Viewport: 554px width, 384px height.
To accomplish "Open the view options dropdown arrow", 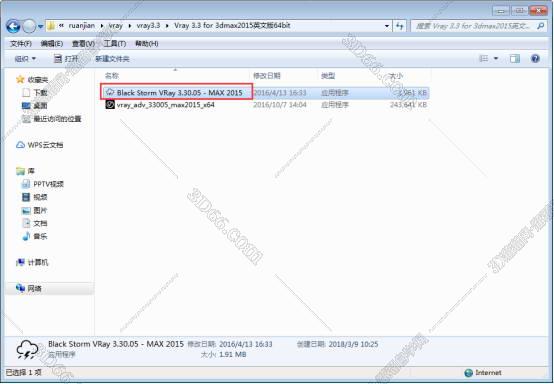I will pyautogui.click(x=496, y=58).
